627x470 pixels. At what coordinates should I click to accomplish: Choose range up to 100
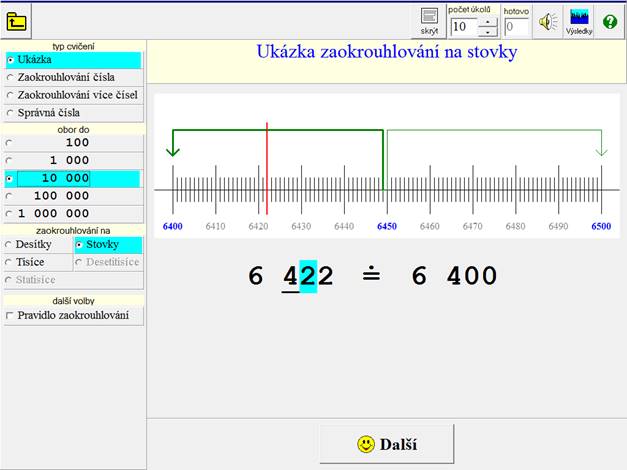[x=74, y=142]
